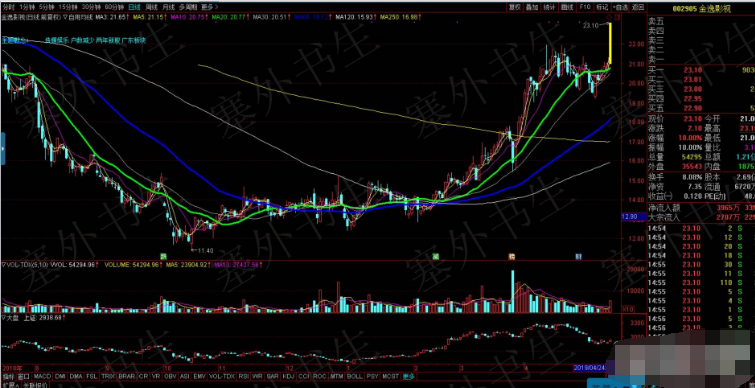Image resolution: width=755 pixels, height=388 pixels.
Task: Click the 广东板块 sector tag
Action: pos(133,41)
